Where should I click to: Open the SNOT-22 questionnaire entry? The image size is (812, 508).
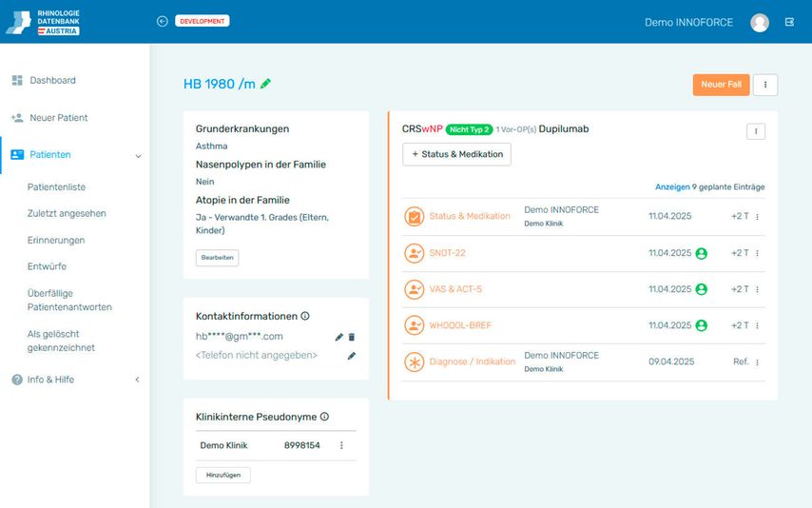tap(447, 253)
